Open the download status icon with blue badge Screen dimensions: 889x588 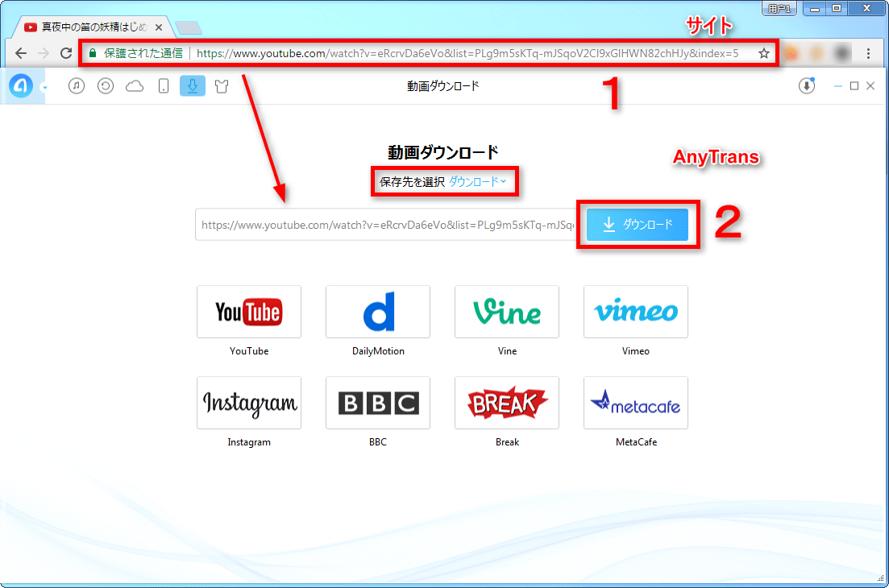pos(806,85)
